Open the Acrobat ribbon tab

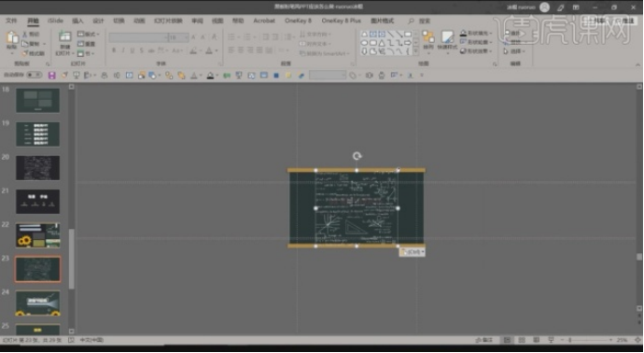(264, 21)
